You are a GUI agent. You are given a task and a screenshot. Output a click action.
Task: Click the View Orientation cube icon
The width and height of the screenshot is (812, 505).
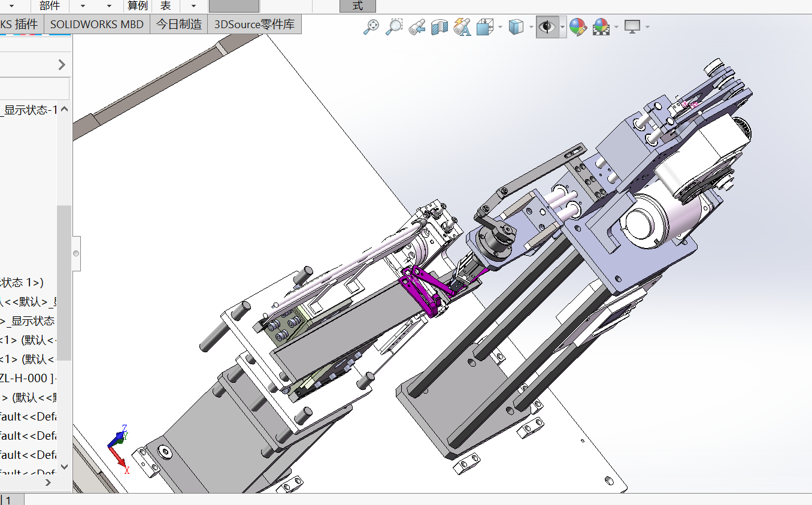(484, 27)
